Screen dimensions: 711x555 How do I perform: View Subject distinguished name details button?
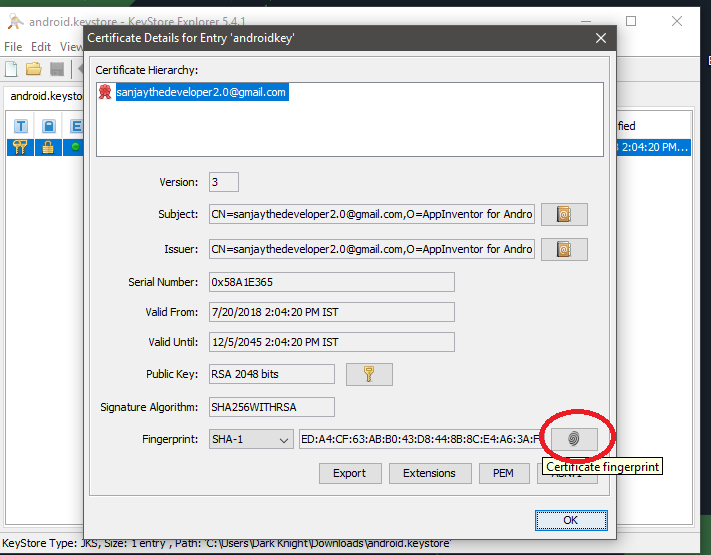[564, 214]
